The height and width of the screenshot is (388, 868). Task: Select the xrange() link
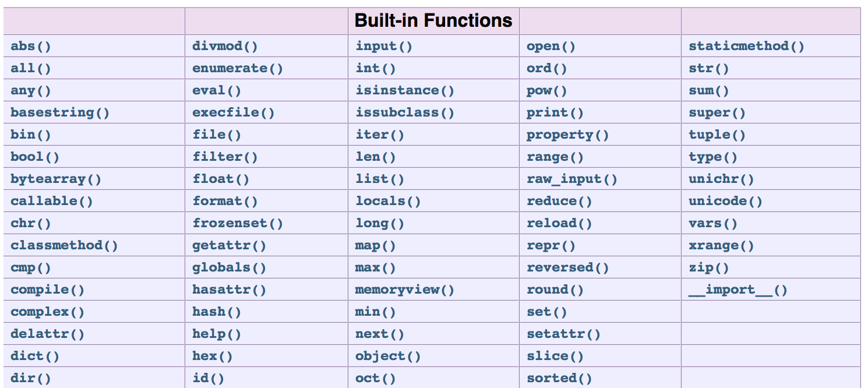(x=721, y=246)
